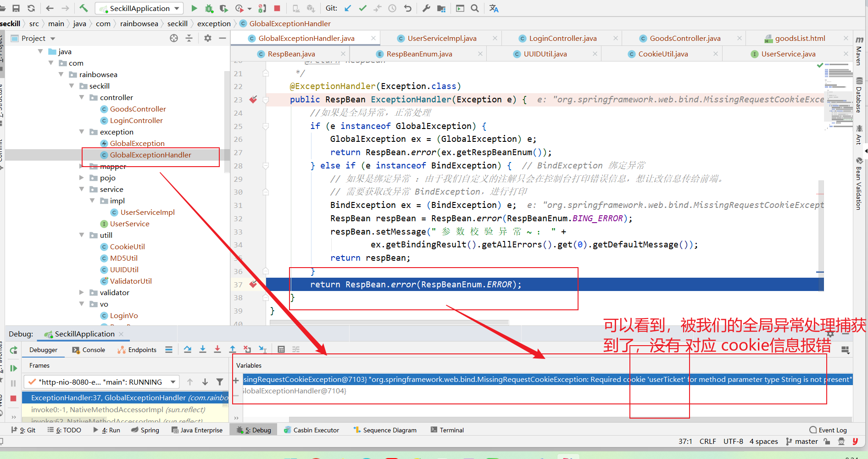Click Resume Program icon in debug panel
The height and width of the screenshot is (459, 868).
click(13, 368)
